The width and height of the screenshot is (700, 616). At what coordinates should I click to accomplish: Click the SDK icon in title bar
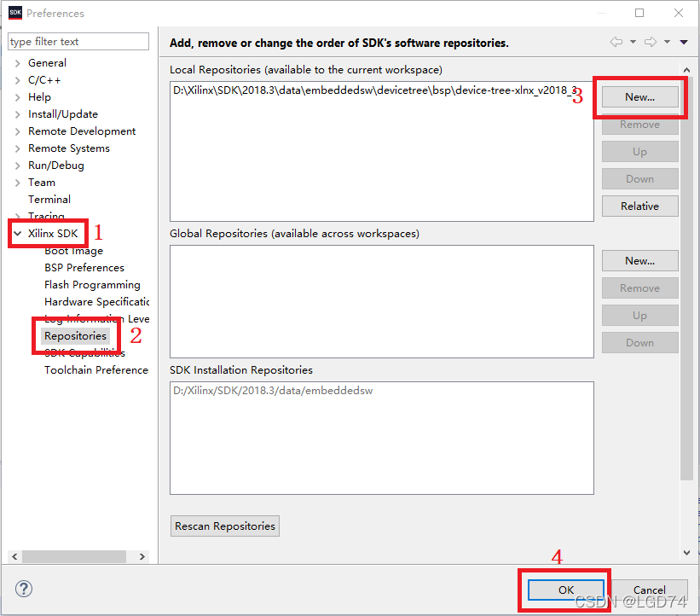click(x=15, y=13)
